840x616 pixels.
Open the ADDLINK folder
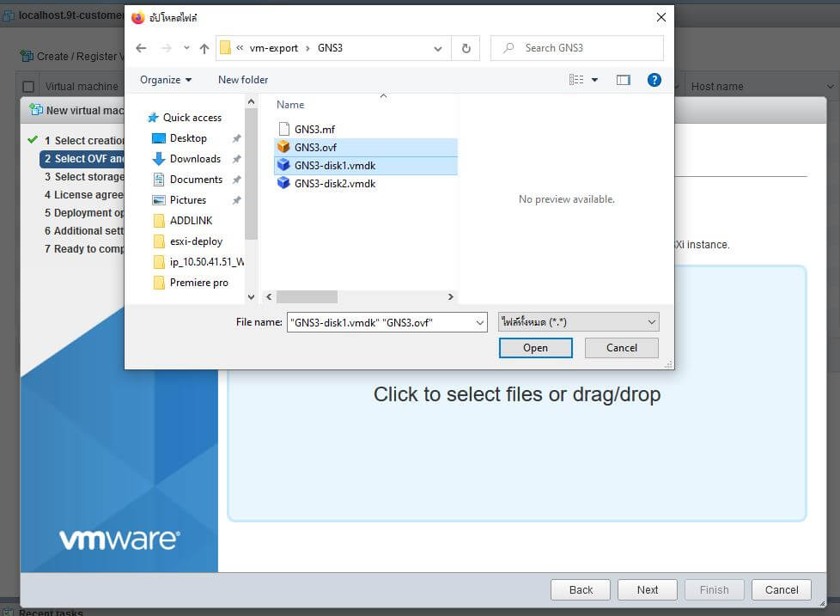click(183, 221)
